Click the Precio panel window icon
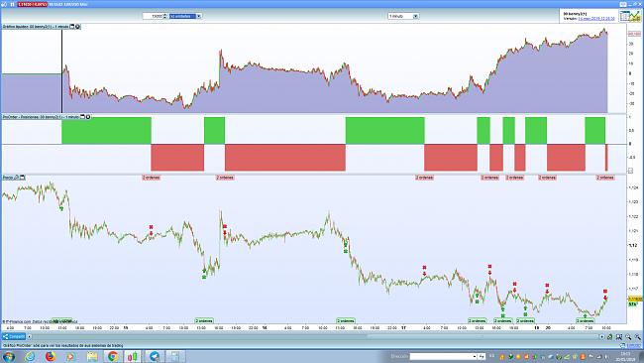 (x=23, y=178)
